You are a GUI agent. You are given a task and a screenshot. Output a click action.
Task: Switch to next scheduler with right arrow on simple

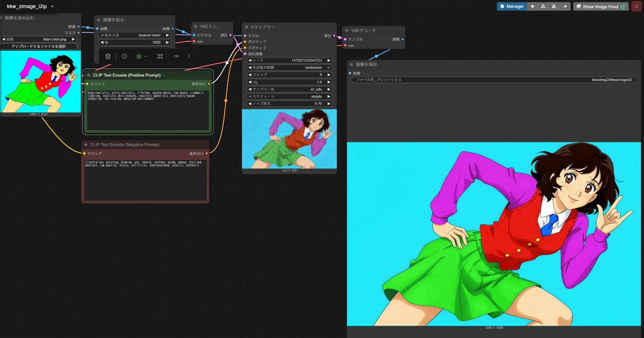click(328, 96)
